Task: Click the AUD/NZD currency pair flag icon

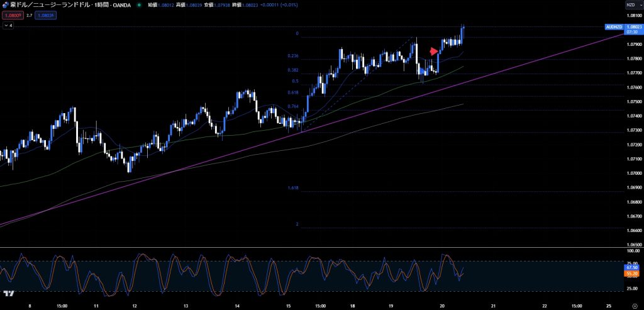Action: 5,5
